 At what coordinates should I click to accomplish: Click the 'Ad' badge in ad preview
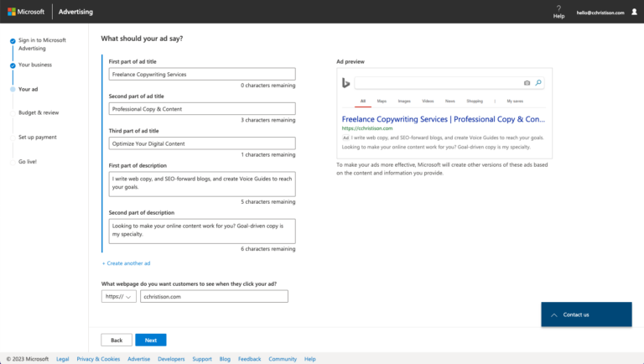[x=345, y=138]
